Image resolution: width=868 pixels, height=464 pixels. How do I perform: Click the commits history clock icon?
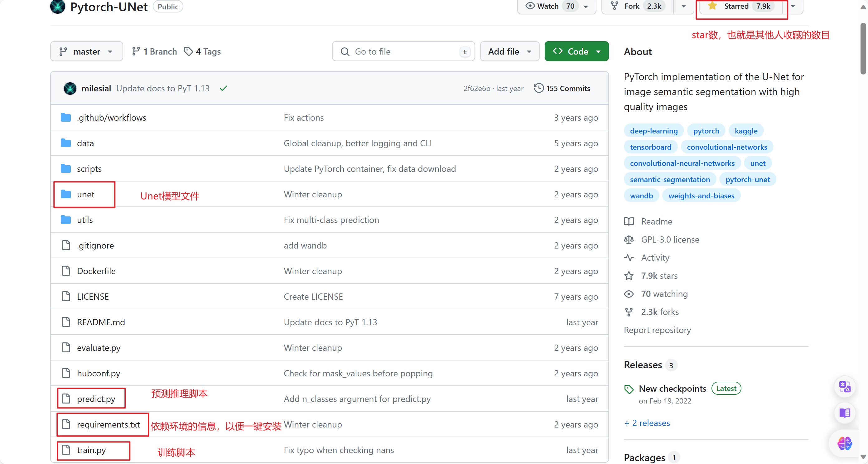coord(538,88)
